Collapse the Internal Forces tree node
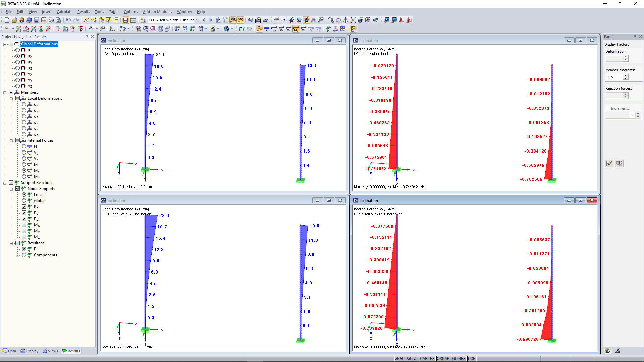The width and height of the screenshot is (644, 362). click(x=11, y=141)
